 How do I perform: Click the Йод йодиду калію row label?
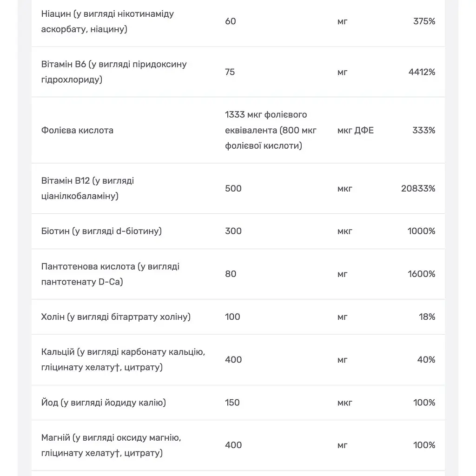(x=104, y=403)
